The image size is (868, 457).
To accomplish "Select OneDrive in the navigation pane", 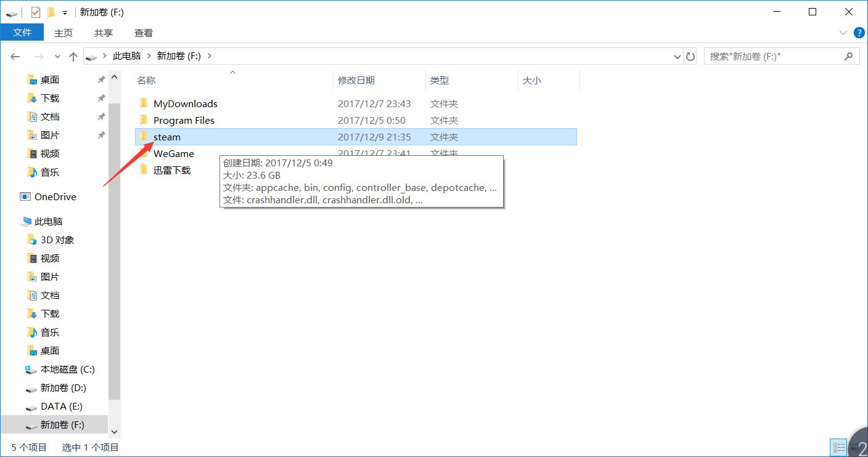I will click(54, 197).
